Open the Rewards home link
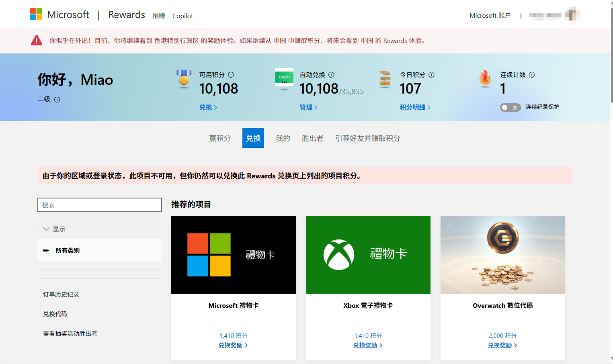The height and width of the screenshot is (364, 613). coord(127,15)
